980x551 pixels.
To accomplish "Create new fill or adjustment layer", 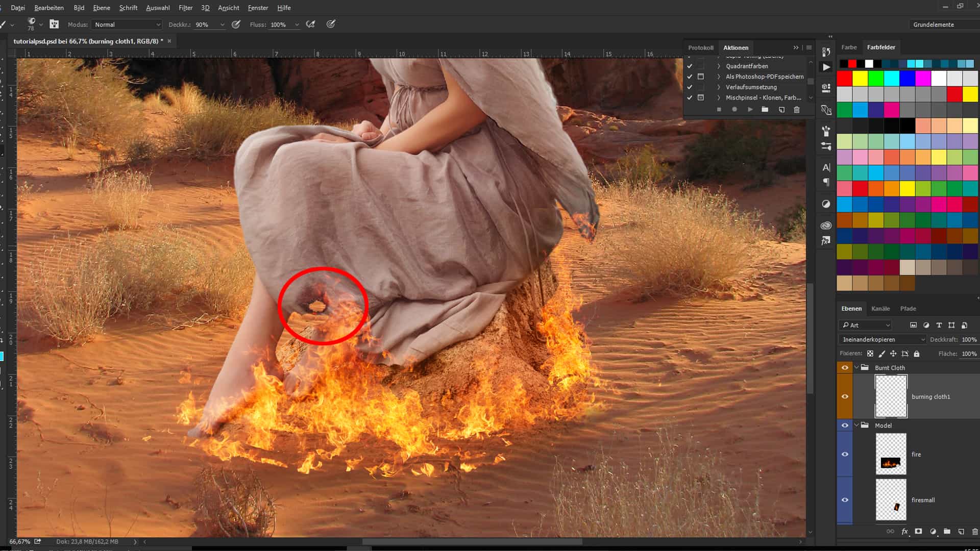I will (933, 532).
